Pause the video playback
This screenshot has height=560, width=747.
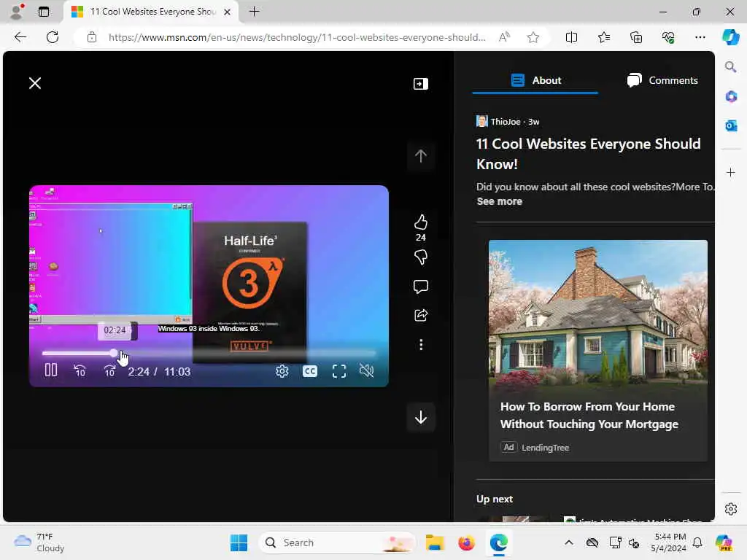(x=51, y=370)
